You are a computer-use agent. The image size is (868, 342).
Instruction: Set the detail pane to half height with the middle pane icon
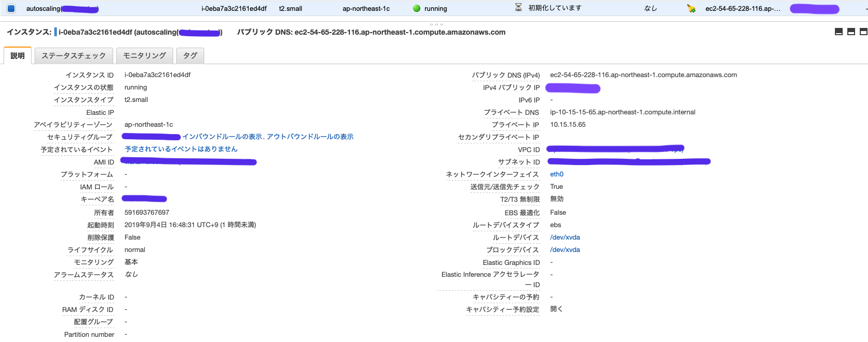pyautogui.click(x=851, y=32)
